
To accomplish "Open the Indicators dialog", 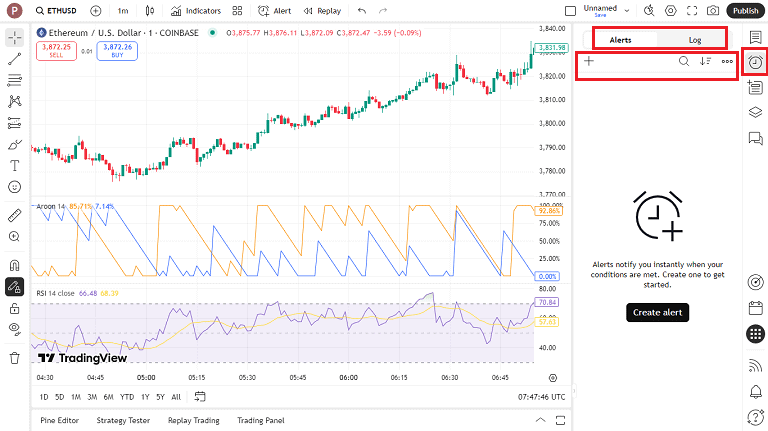I will pyautogui.click(x=196, y=11).
